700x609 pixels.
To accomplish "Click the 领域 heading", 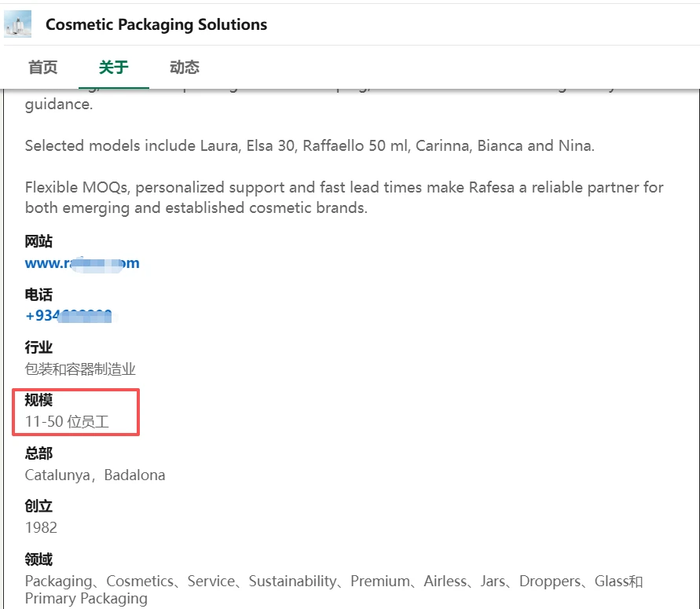I will tap(38, 559).
